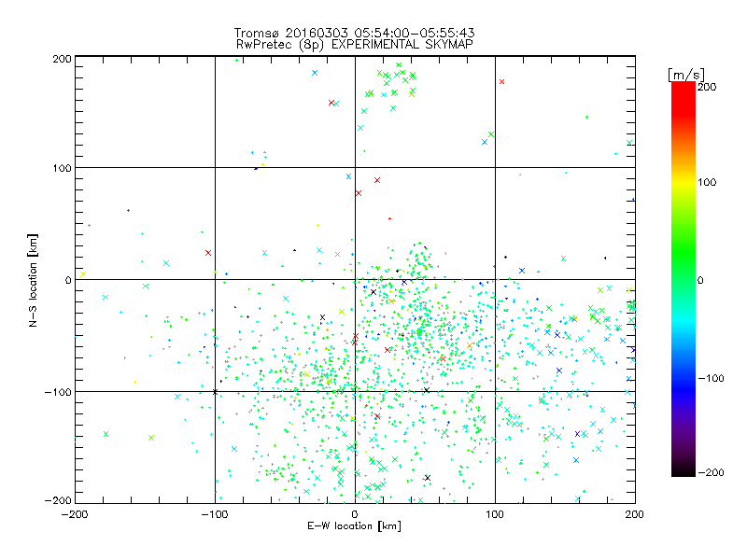Pick the green middle band of the colorbar

click(x=684, y=267)
